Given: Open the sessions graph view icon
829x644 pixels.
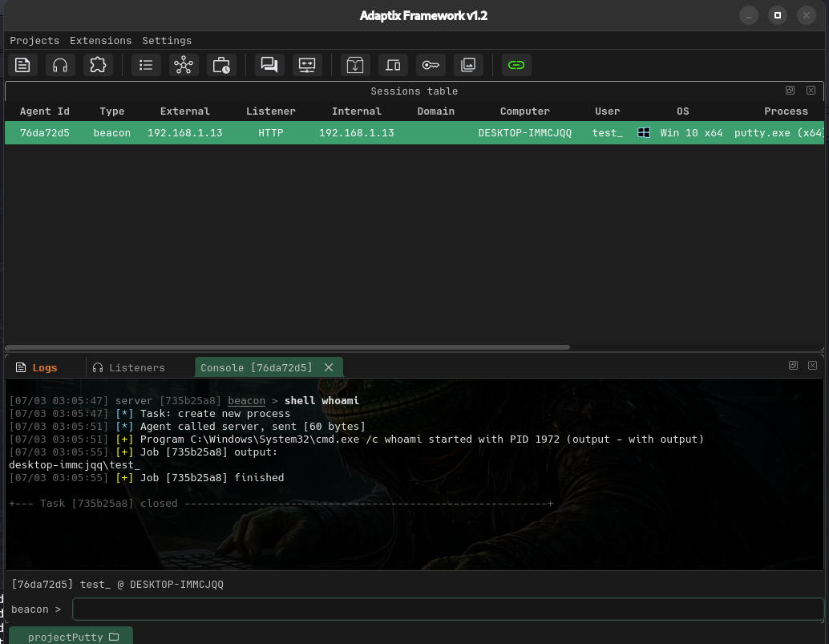Looking at the screenshot, I should tap(184, 66).
